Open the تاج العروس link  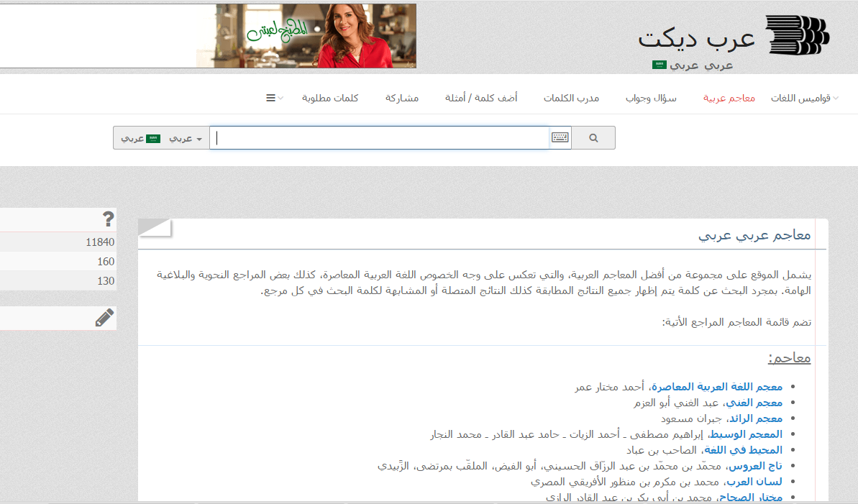point(755,466)
